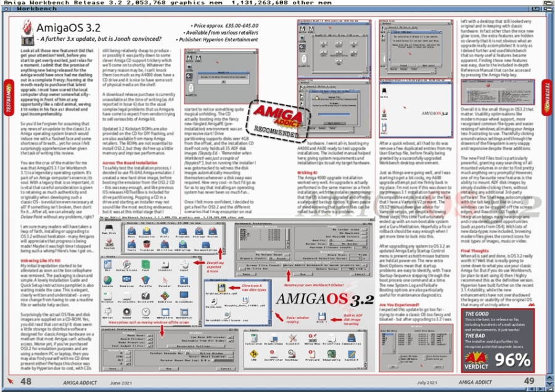Open the Programs drawer icon
Screen dimensions: 555x392
pos(183,231)
